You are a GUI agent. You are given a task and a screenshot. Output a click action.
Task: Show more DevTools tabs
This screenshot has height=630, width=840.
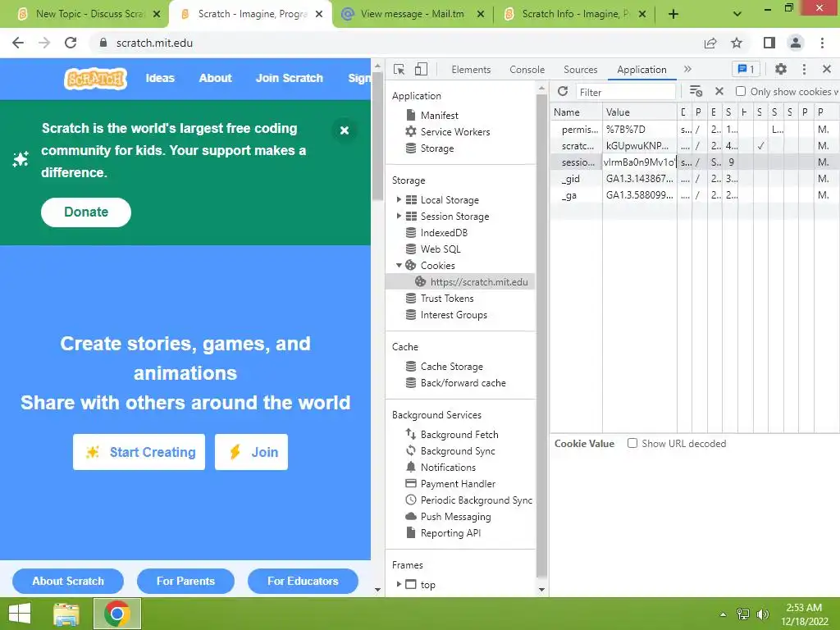pos(688,69)
